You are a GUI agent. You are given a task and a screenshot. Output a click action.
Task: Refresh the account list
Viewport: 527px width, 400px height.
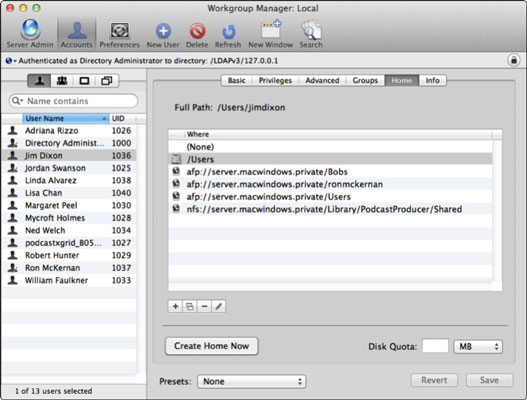point(228,35)
